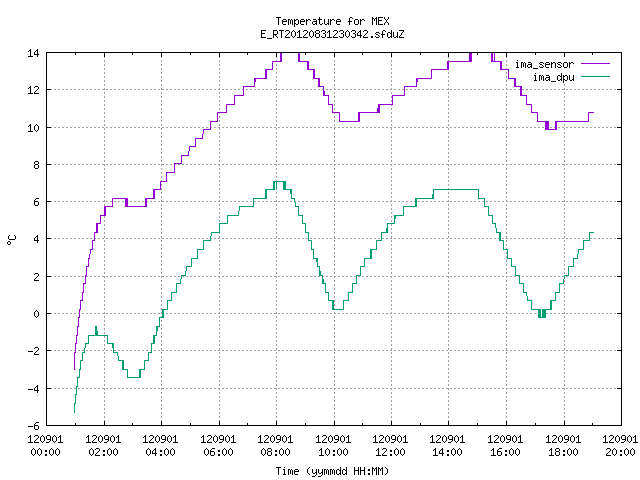Click x-axis tick label 00:00
Image resolution: width=640 pixels, height=480 pixels.
(x=46, y=453)
